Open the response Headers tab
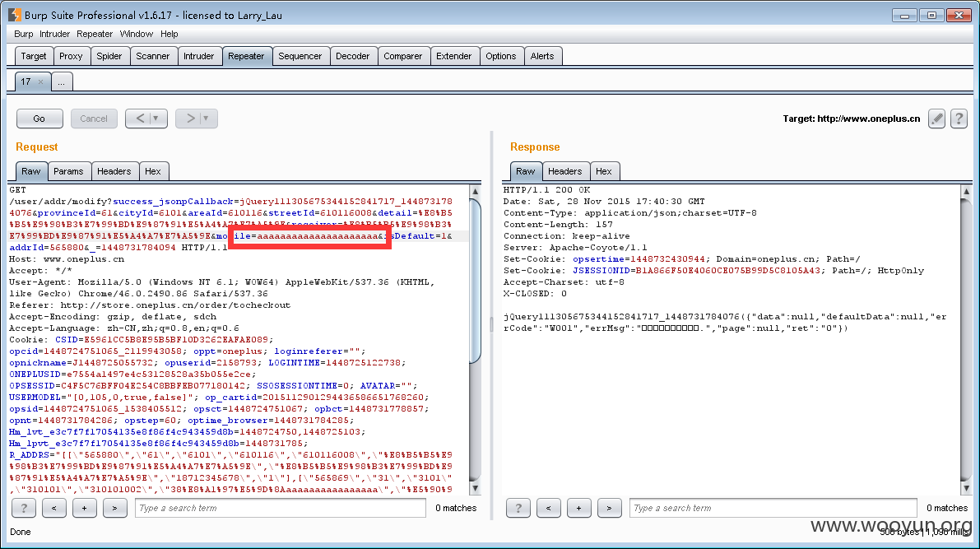 (565, 170)
